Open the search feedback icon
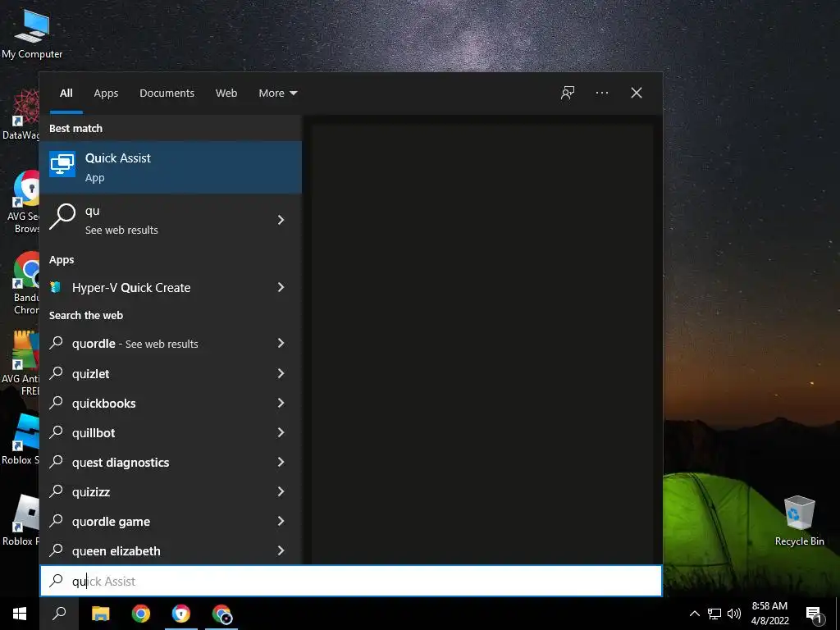Viewport: 840px width, 630px height. [568, 93]
